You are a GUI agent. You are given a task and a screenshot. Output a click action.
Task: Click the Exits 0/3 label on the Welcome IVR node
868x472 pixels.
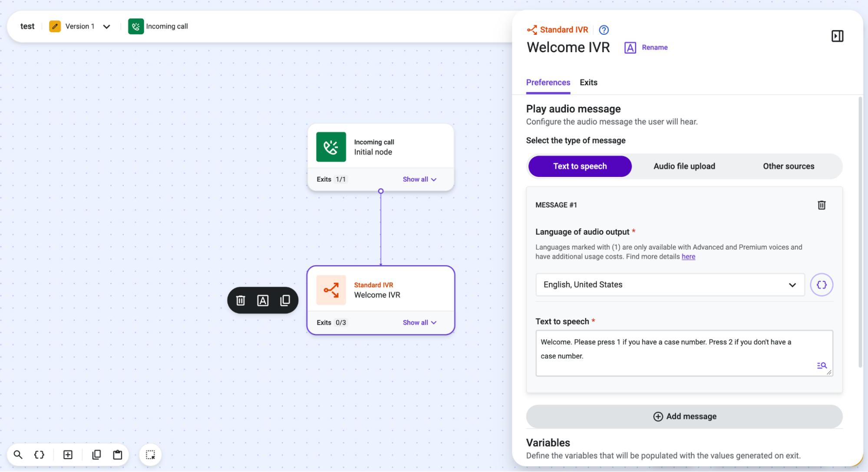331,322
